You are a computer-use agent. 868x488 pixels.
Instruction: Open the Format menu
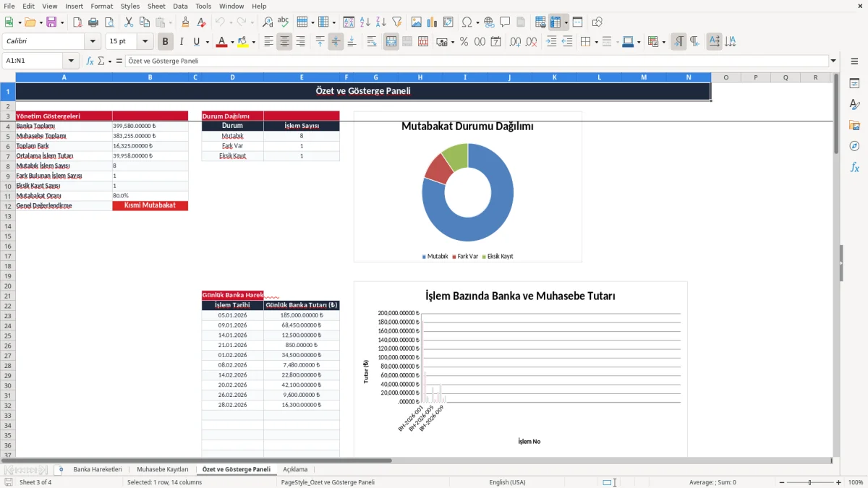click(101, 6)
